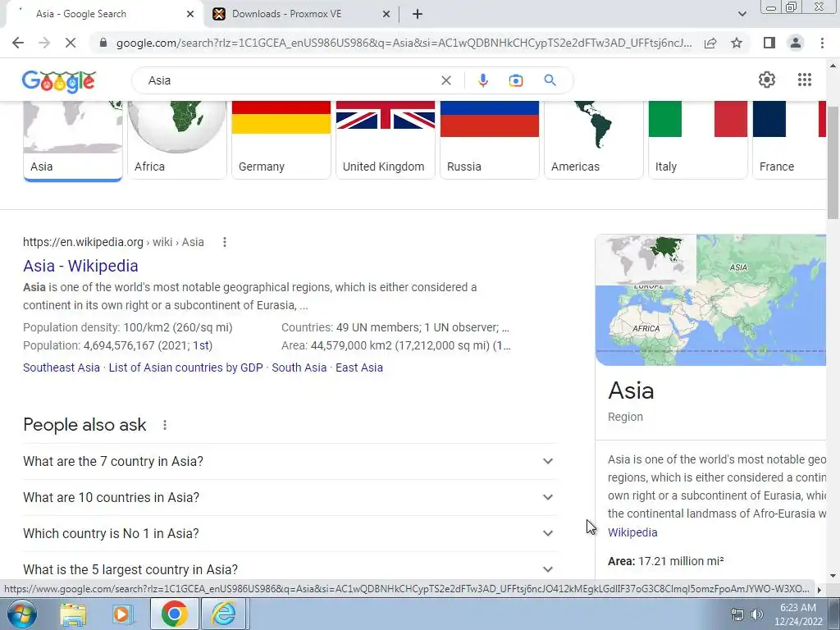Stop loading the page
The height and width of the screenshot is (630, 840).
[71, 43]
